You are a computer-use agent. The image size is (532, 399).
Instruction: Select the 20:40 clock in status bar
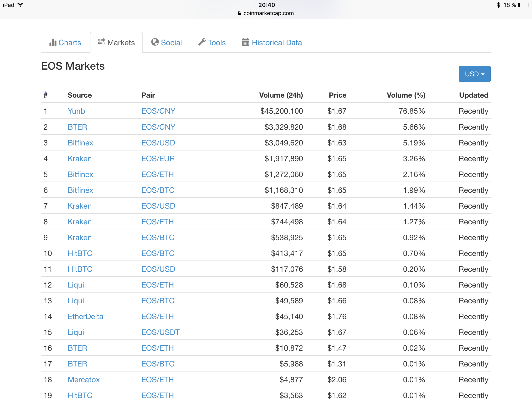click(x=266, y=5)
